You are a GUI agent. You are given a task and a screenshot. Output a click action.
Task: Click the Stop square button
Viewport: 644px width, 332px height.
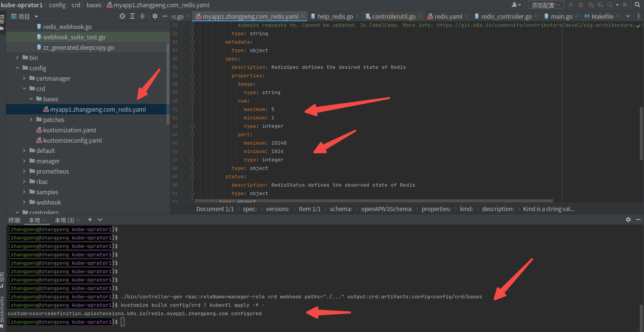625,5
